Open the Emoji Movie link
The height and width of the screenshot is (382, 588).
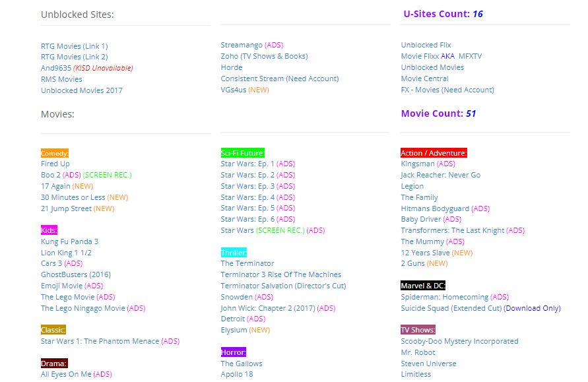coord(61,286)
